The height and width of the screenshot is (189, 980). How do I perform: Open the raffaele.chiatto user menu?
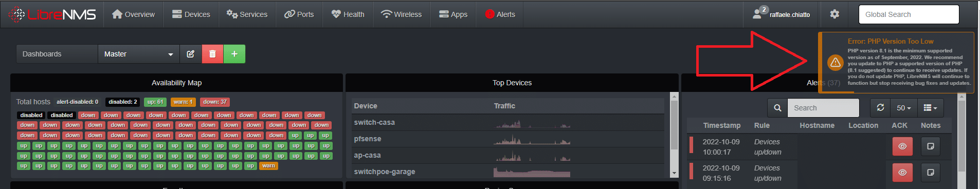(782, 14)
